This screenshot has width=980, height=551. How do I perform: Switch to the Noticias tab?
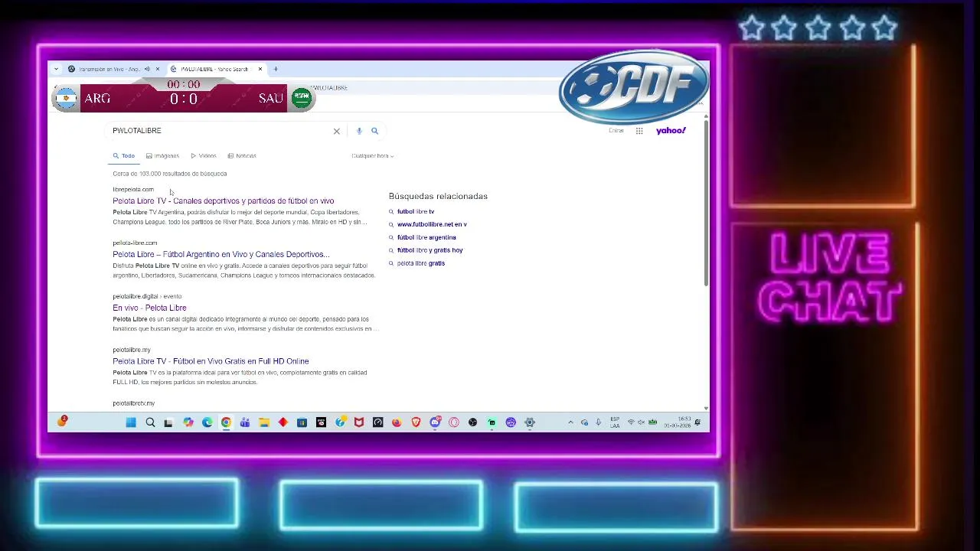pyautogui.click(x=242, y=156)
